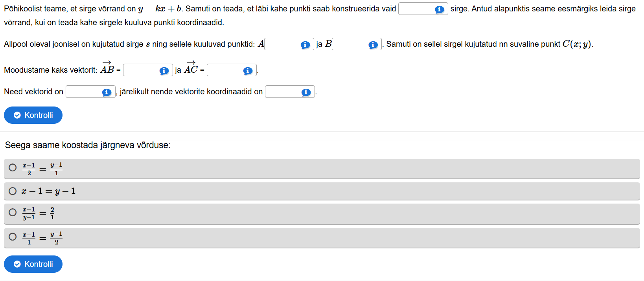Click the vector AB answer field
This screenshot has width=644, height=281.
tap(141, 70)
